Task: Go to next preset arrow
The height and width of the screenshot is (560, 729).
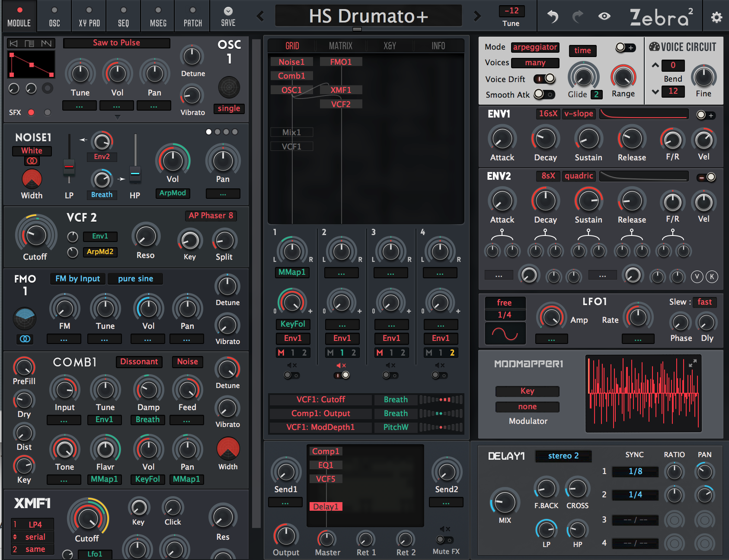Action: coord(477,16)
